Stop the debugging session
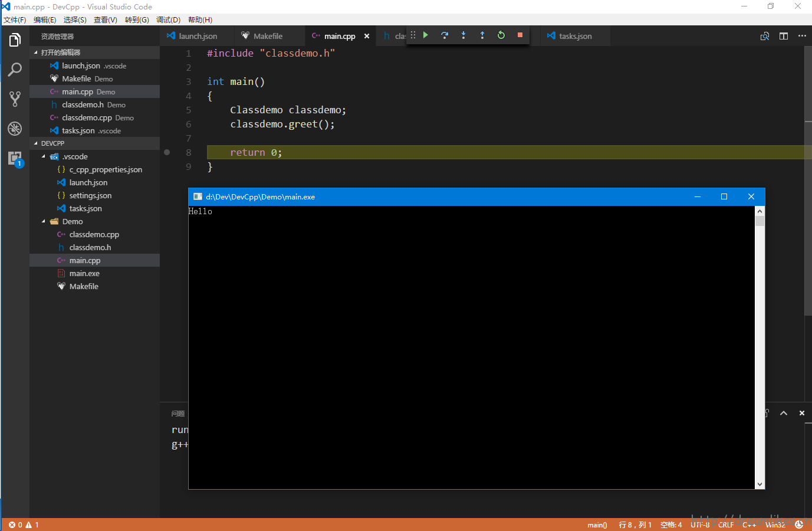Screen dimensions: 812x531 pos(520,35)
